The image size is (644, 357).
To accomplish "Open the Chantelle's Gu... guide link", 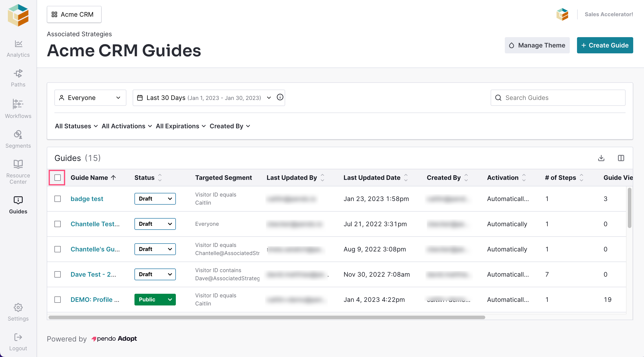I will coord(95,249).
